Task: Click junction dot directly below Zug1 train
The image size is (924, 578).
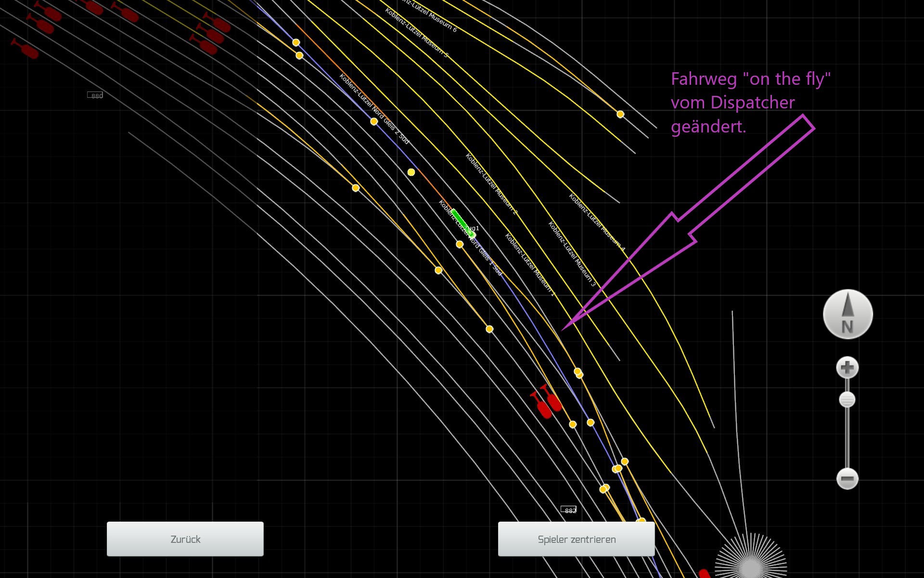Action: point(460,244)
